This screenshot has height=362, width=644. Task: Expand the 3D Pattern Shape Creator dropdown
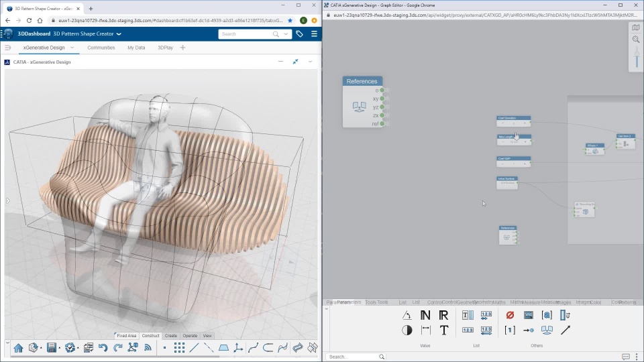click(119, 34)
